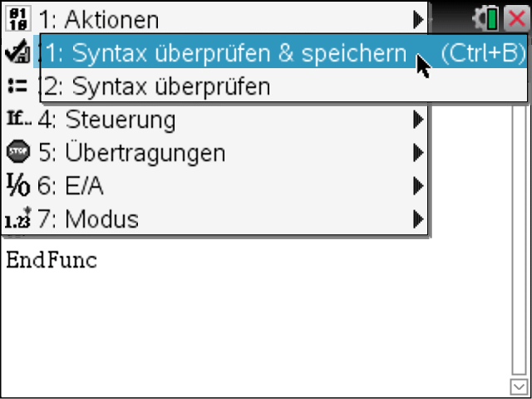Image resolution: width=532 pixels, height=399 pixels.
Task: Click the green battery status icon
Action: (492, 19)
